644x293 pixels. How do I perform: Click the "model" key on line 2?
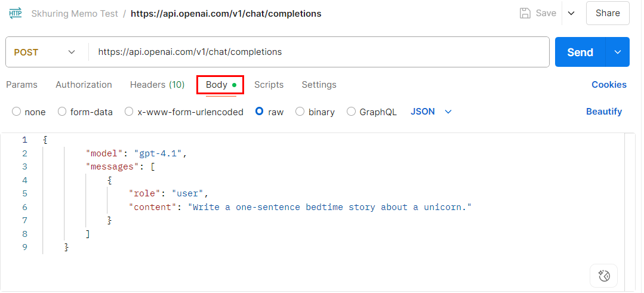click(x=104, y=153)
